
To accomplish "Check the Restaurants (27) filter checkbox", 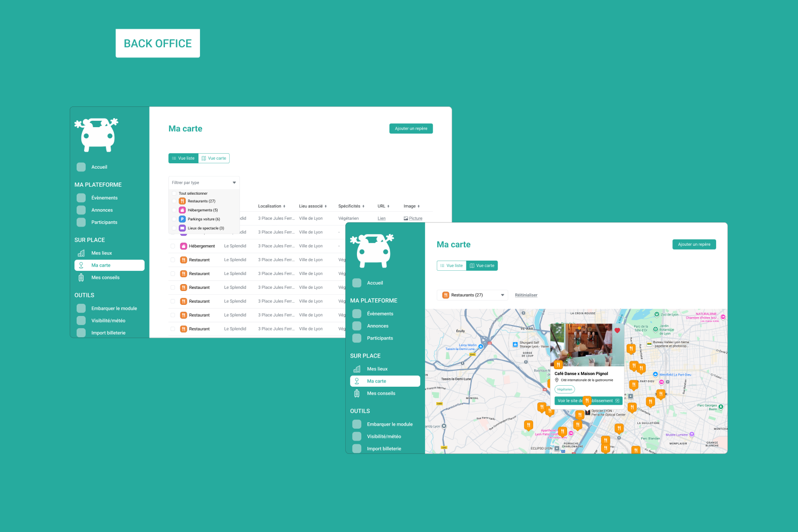I will coord(174,201).
